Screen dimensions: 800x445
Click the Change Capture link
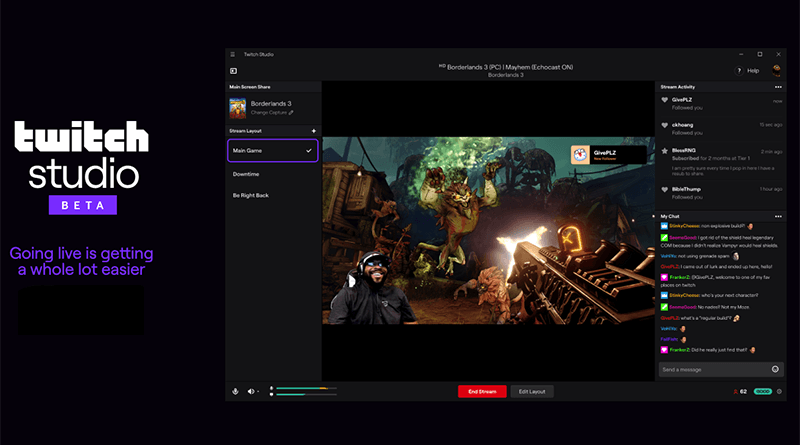[272, 113]
